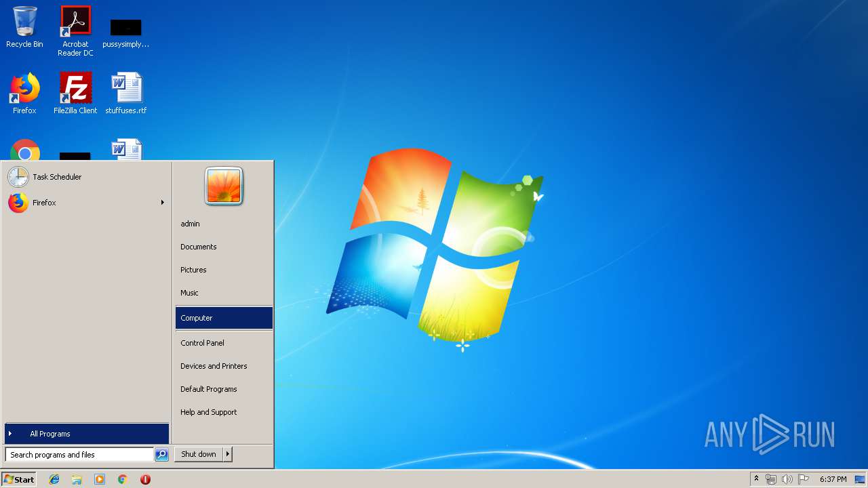Click the red Opera taskbar icon

(145, 479)
